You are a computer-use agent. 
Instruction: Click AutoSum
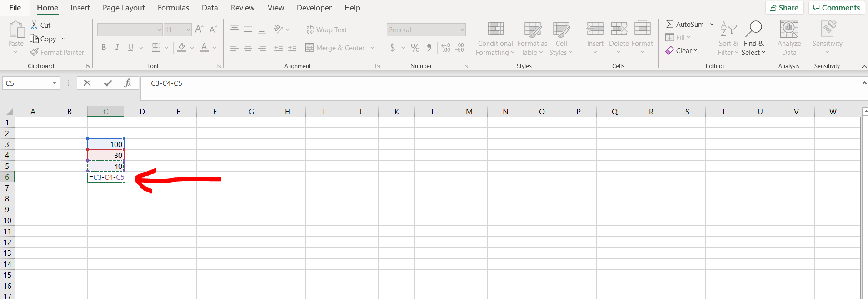(685, 25)
